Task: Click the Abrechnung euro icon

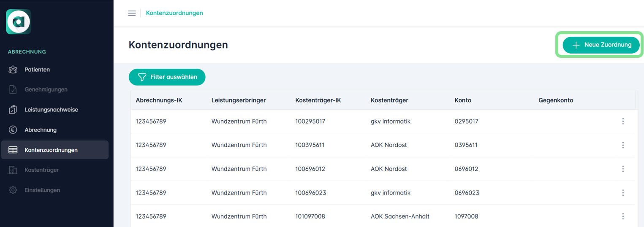Action: click(x=13, y=130)
